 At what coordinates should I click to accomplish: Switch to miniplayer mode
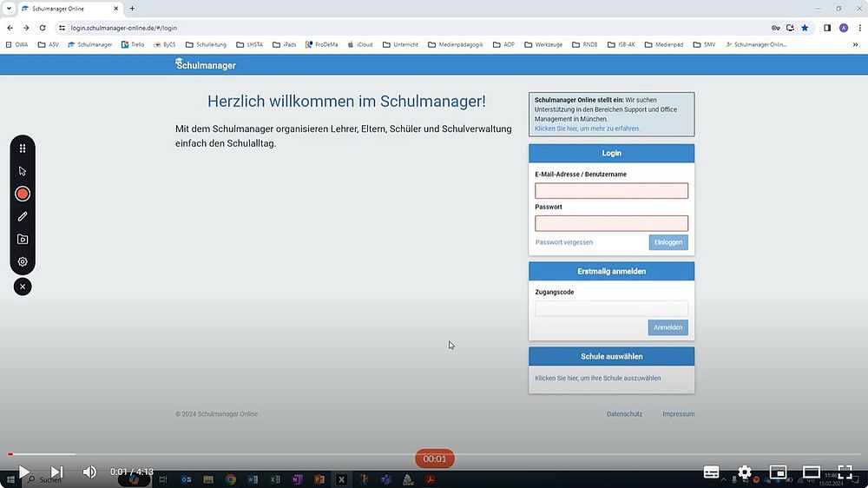point(778,472)
